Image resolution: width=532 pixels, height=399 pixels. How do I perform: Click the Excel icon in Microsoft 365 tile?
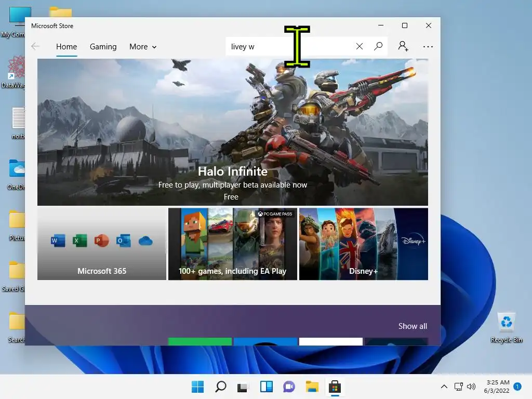pos(79,241)
